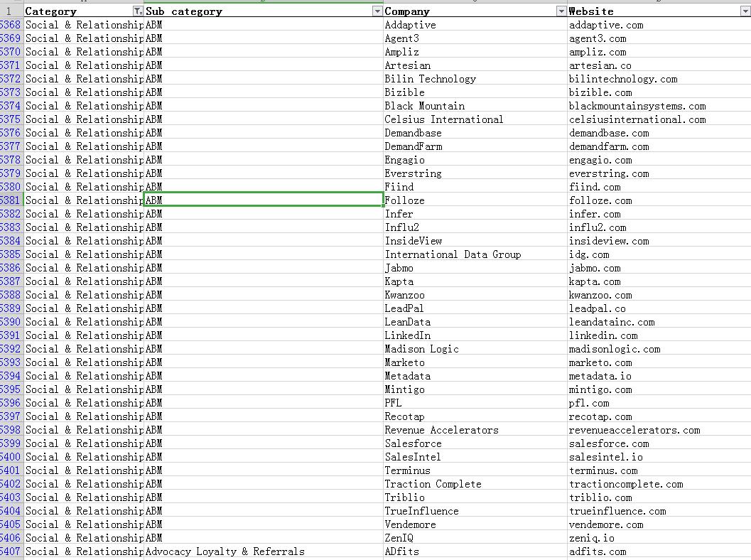The width and height of the screenshot is (751, 560).
Task: Click the triblio.com website cell
Action: tap(659, 497)
